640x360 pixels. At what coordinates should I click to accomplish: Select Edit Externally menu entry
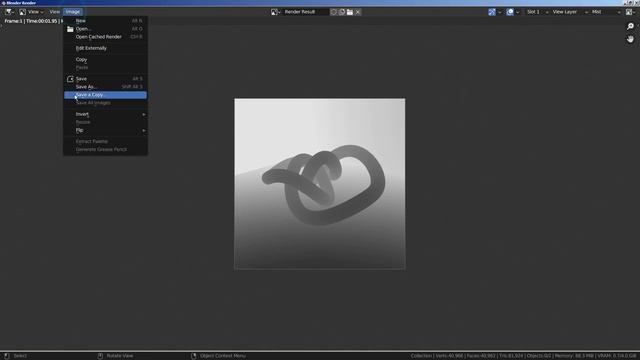coord(105,48)
